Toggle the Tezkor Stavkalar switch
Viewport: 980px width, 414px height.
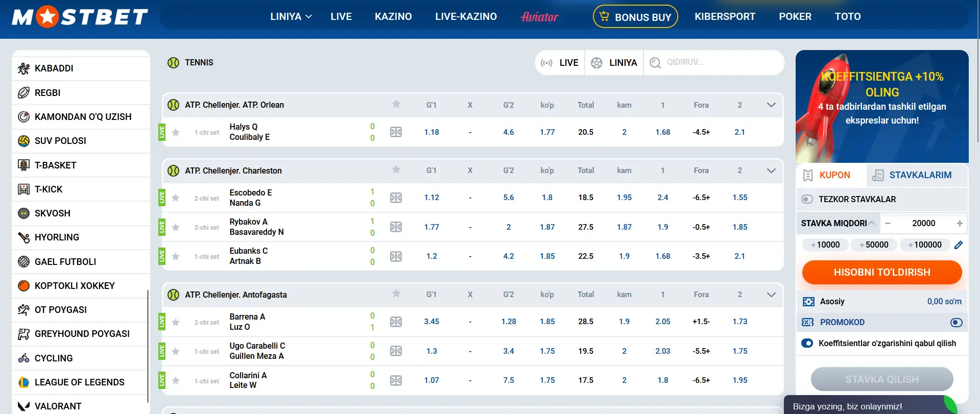click(x=807, y=199)
